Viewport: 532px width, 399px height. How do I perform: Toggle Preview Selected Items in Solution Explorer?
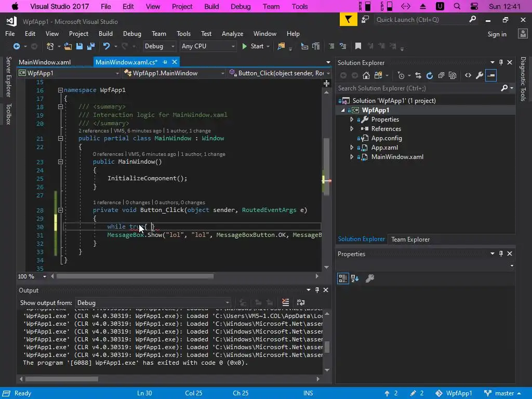click(x=491, y=75)
